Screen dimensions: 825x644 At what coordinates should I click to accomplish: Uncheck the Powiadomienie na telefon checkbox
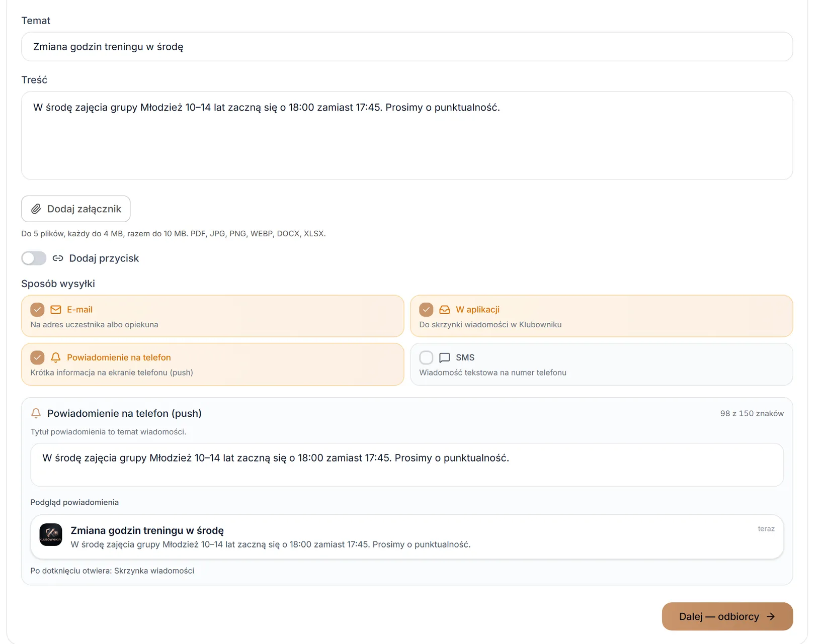pos(37,357)
